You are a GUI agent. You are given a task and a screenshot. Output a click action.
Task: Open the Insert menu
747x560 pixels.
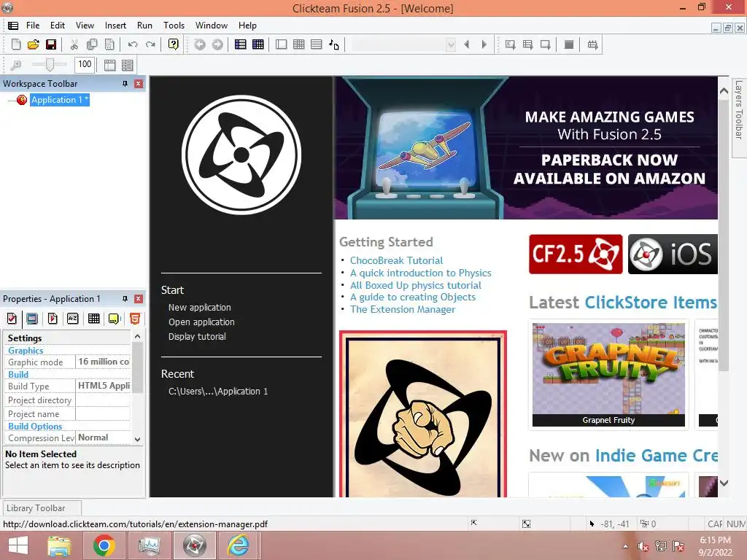click(x=115, y=26)
